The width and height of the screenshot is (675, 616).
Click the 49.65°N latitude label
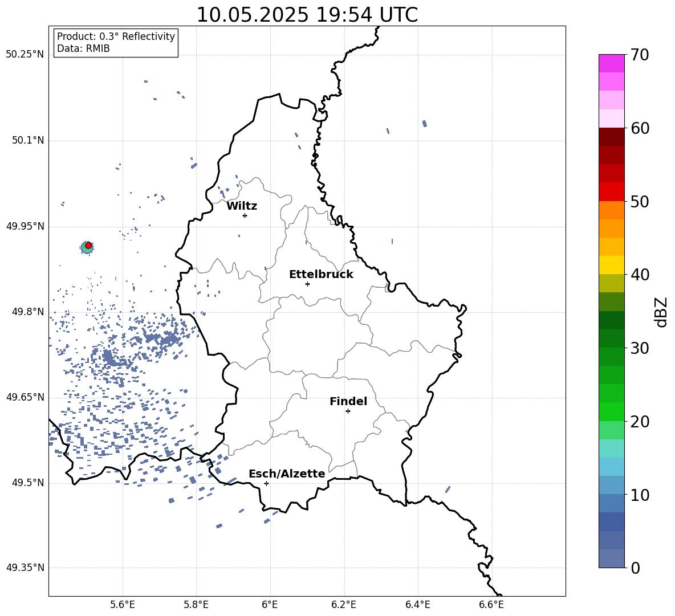pos(25,397)
